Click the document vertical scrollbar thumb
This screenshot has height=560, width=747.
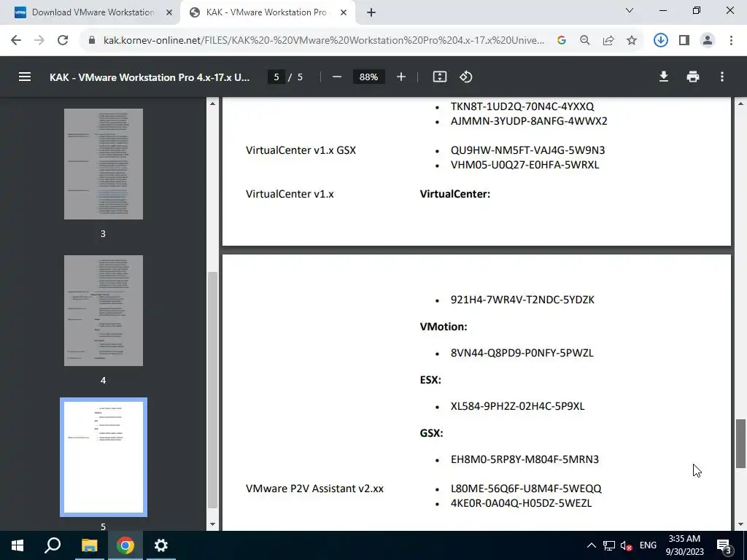point(740,444)
